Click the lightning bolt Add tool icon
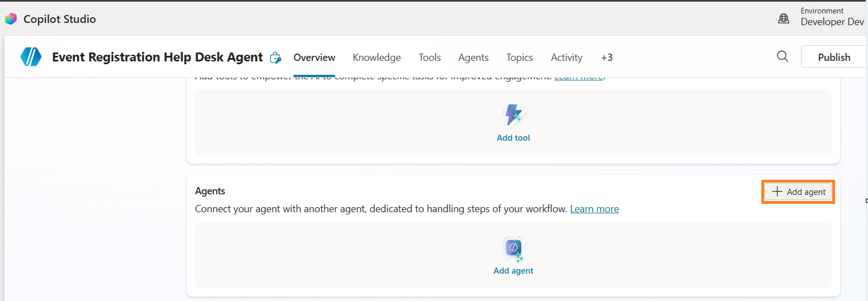 click(x=513, y=114)
